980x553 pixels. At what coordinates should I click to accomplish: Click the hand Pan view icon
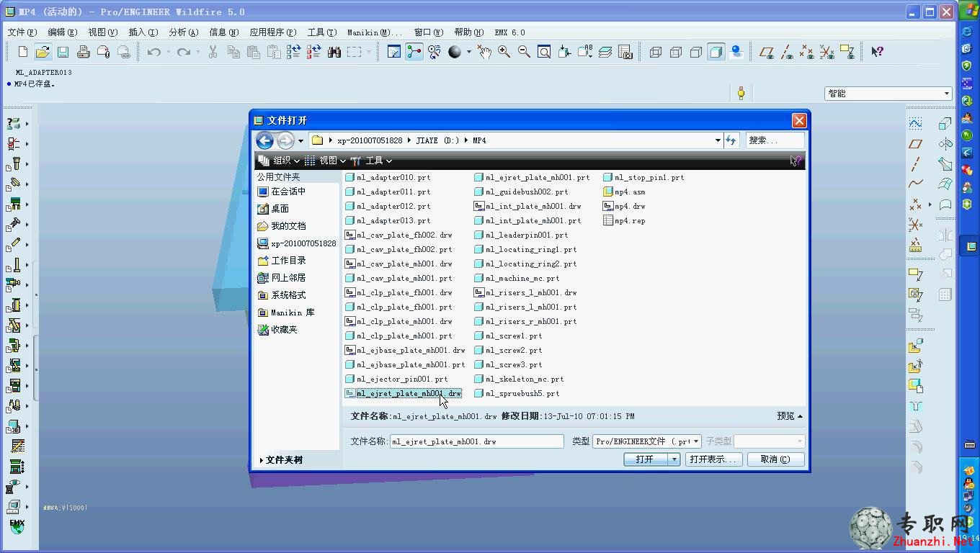484,52
